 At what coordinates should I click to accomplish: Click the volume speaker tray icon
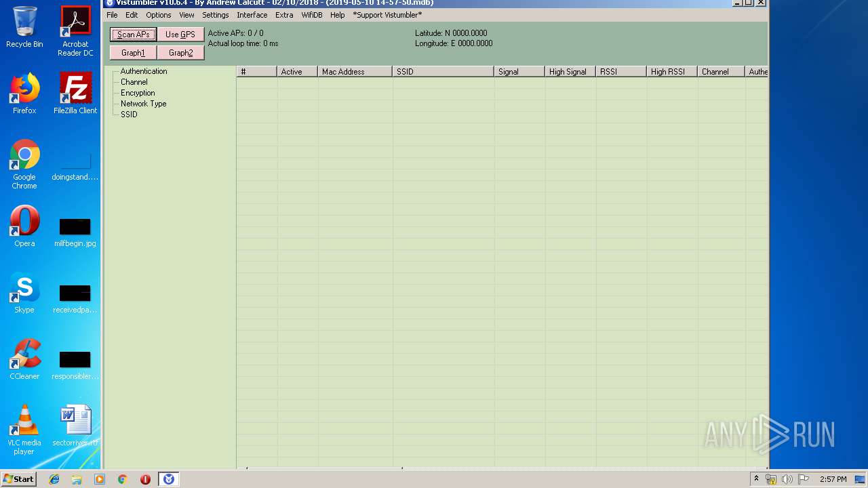tap(787, 479)
